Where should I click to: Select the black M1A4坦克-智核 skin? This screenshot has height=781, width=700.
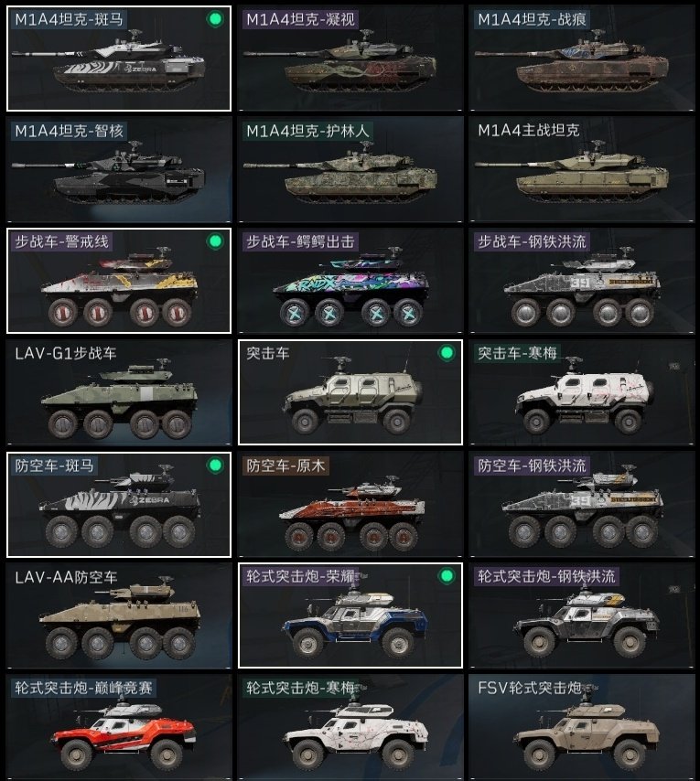pyautogui.click(x=119, y=169)
